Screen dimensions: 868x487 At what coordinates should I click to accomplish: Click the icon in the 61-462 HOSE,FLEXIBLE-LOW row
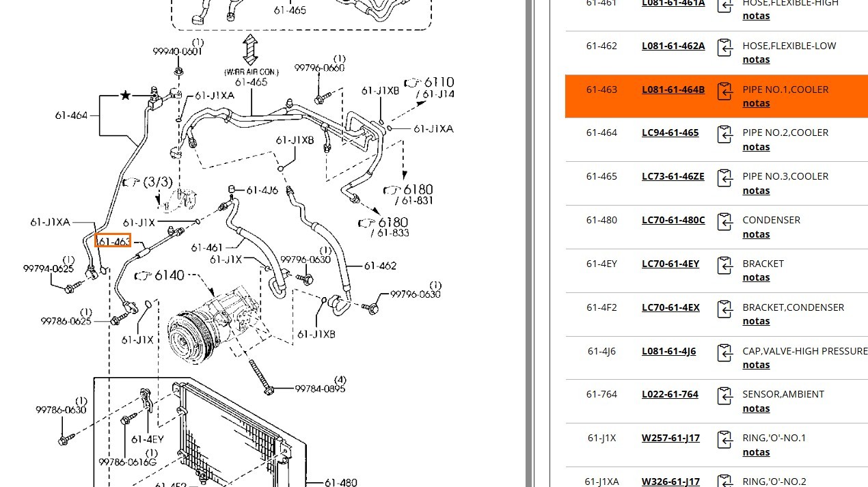click(724, 48)
